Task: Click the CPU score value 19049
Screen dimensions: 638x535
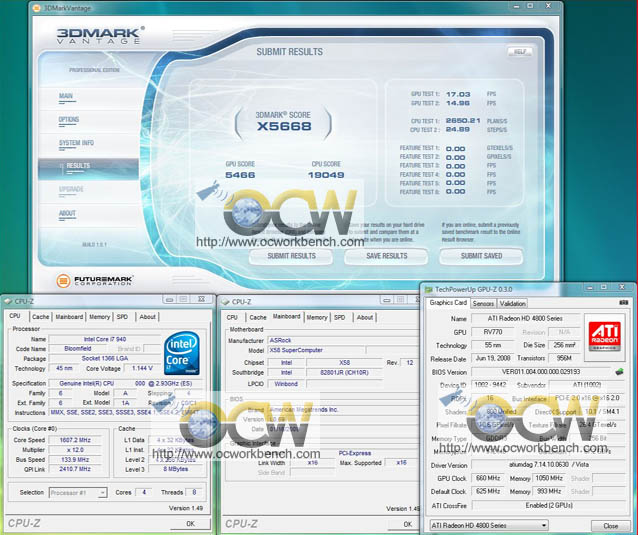Action: tap(326, 175)
